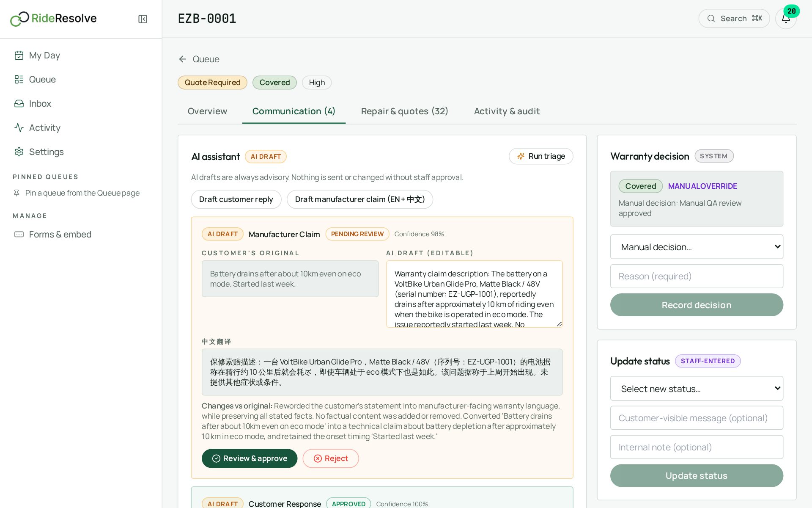Reject the manufacturer claim draft
The width and height of the screenshot is (812, 508).
click(x=331, y=458)
